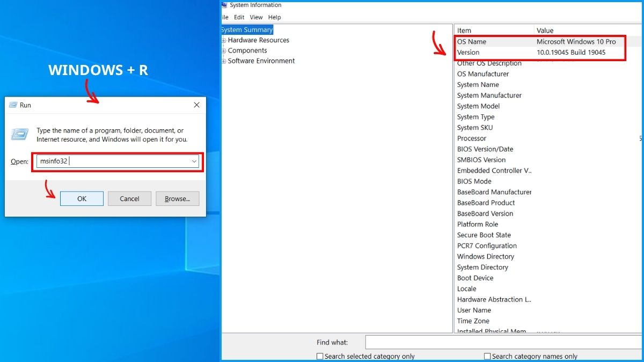
Task: Select the Platform Role row
Action: click(x=548, y=224)
